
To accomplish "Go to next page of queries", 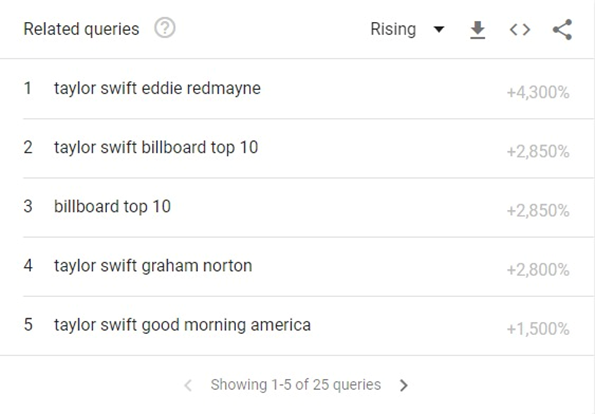I will [x=404, y=385].
